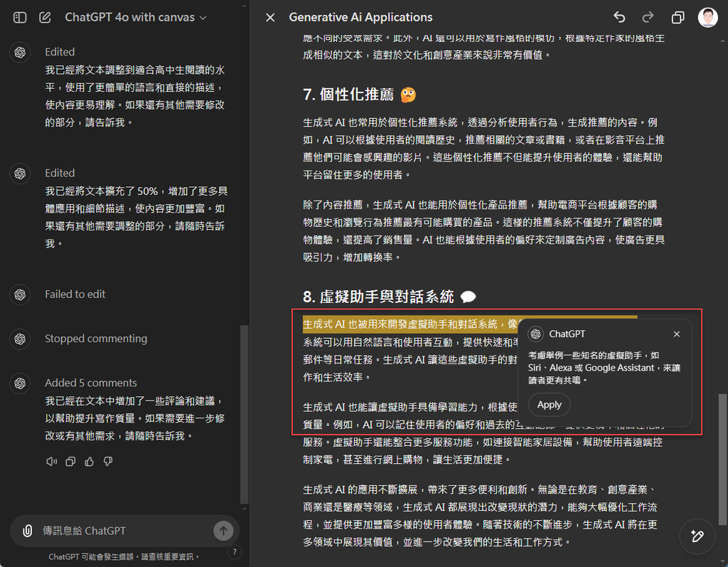Viewport: 728px width, 567px height.
Task: Open the user profile avatar menu
Action: click(x=707, y=17)
